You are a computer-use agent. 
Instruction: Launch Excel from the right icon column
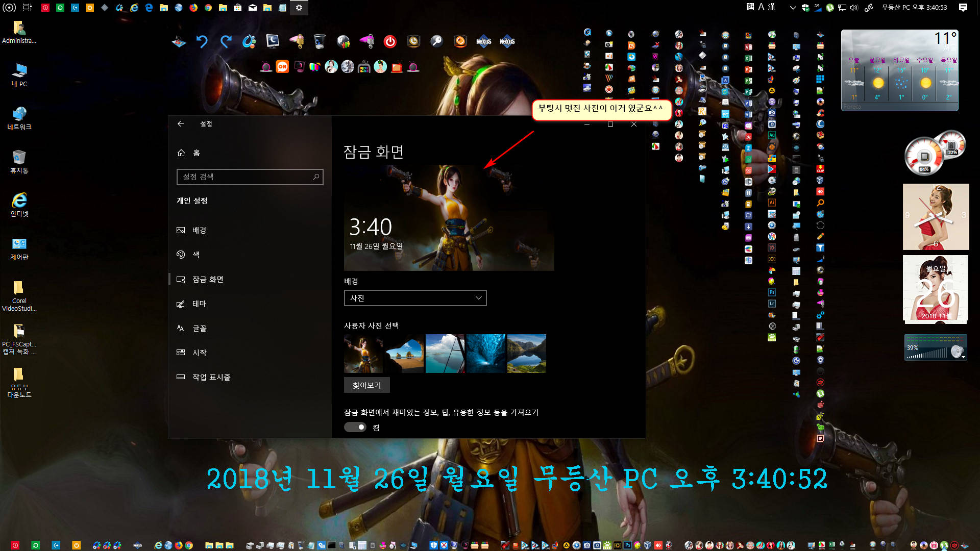pos(748,58)
